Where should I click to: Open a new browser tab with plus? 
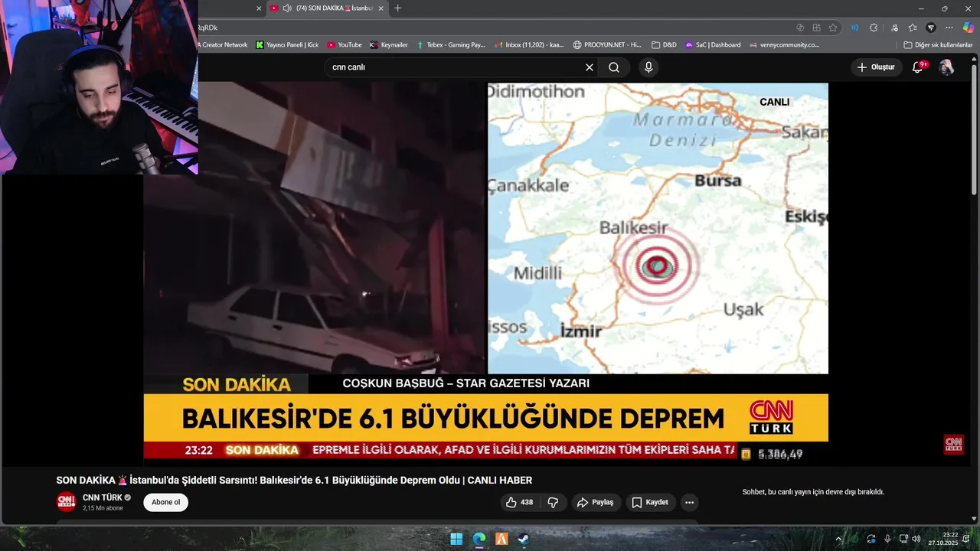[x=397, y=8]
